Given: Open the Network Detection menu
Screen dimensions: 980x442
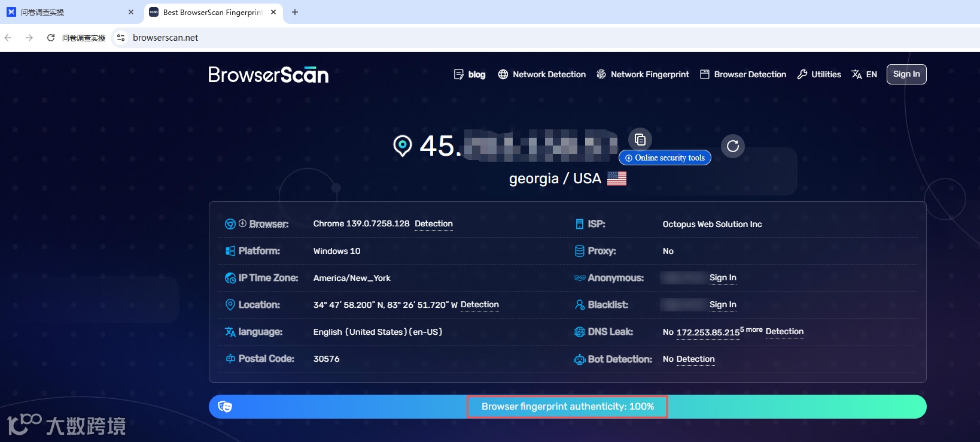Looking at the screenshot, I should coord(542,74).
